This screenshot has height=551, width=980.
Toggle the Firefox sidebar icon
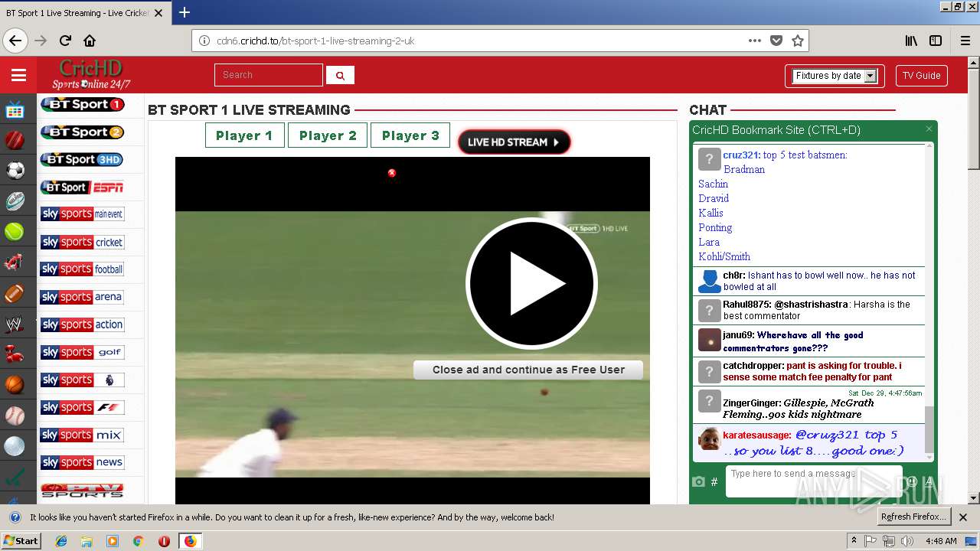click(x=936, y=41)
